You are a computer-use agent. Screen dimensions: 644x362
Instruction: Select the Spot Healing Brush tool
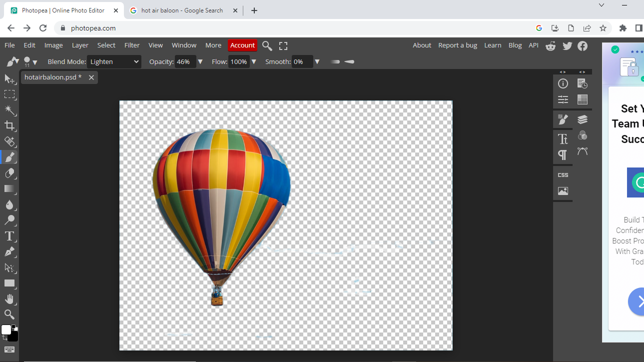click(x=9, y=141)
